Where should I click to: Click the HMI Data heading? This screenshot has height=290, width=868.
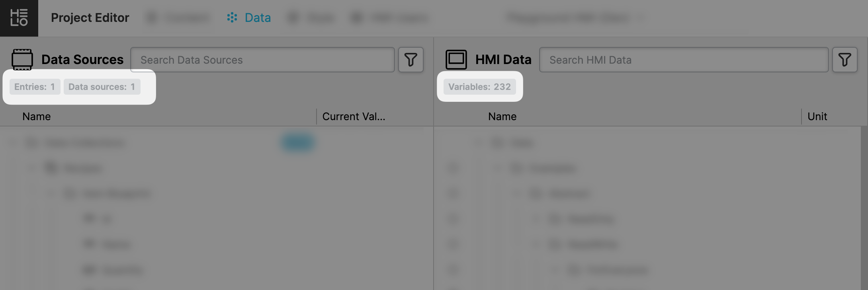pos(503,60)
